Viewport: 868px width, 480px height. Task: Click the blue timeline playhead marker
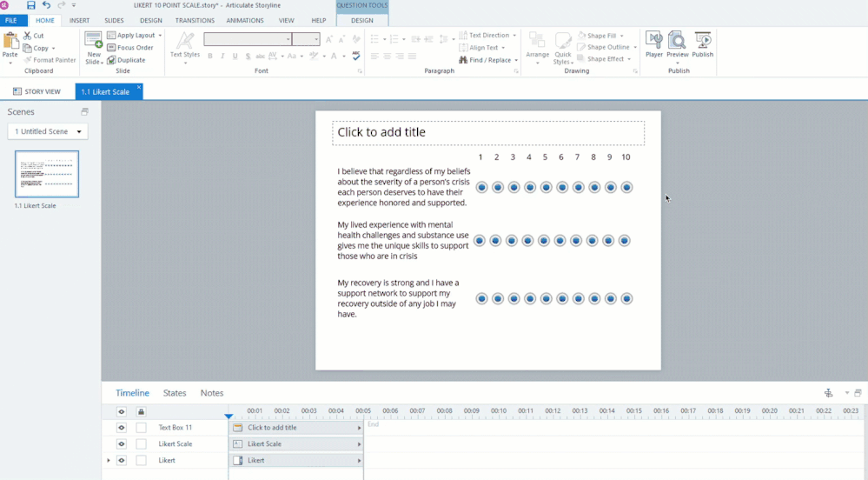click(x=229, y=417)
